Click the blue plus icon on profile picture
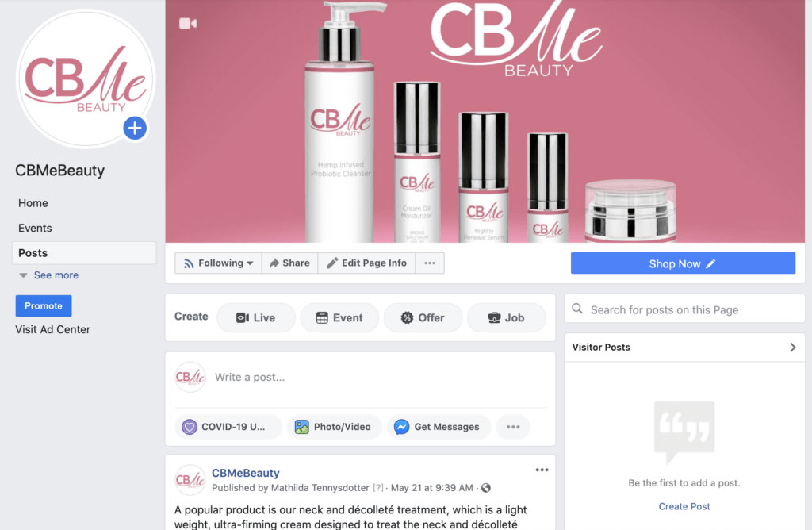Viewport: 812px width, 530px height. coord(135,128)
